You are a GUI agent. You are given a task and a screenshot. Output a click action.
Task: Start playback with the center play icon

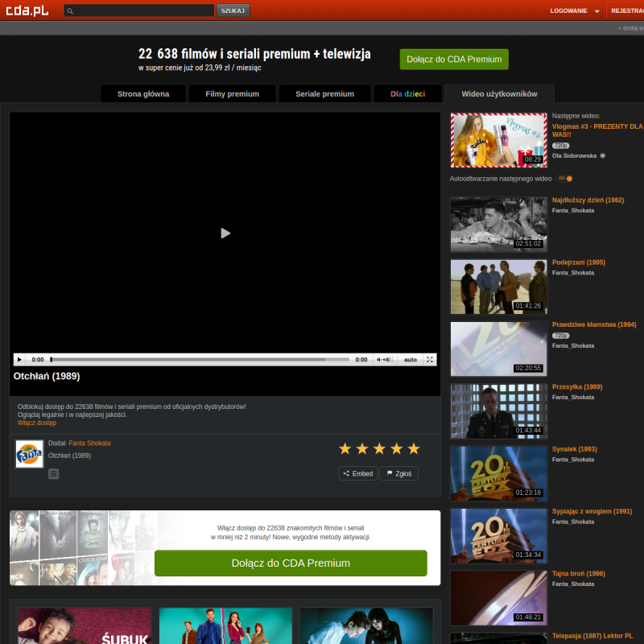[225, 233]
